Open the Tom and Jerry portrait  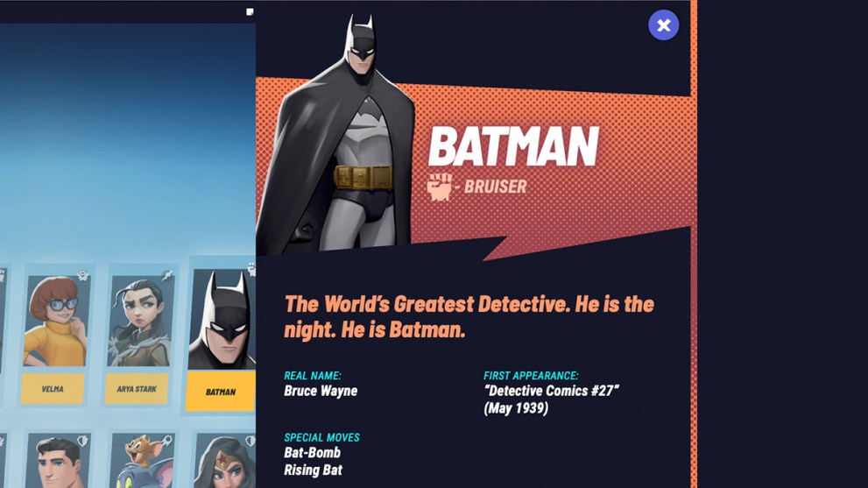pyautogui.click(x=143, y=461)
